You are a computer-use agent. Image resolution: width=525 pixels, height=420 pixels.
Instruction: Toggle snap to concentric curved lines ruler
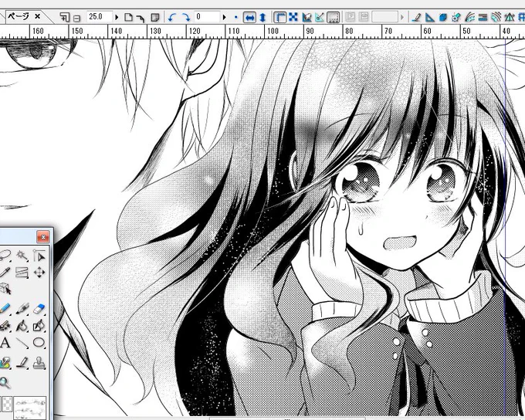tap(496, 17)
